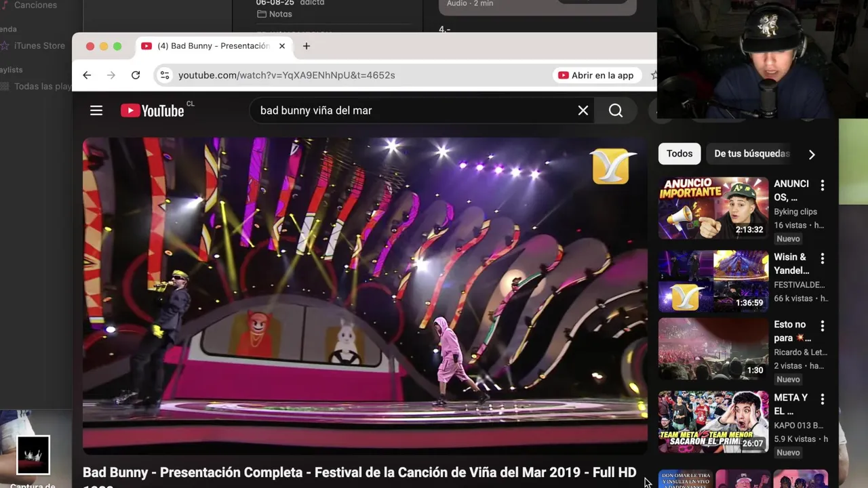Reload the page in Chrome
This screenshot has height=488, width=868.
pos(136,75)
